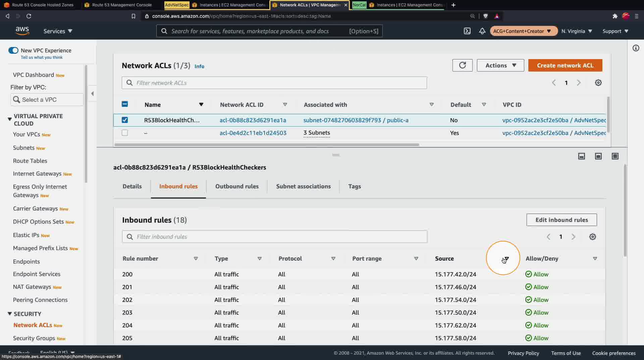The width and height of the screenshot is (644, 360).
Task: Refresh the Network ACLs list
Action: [x=462, y=65]
